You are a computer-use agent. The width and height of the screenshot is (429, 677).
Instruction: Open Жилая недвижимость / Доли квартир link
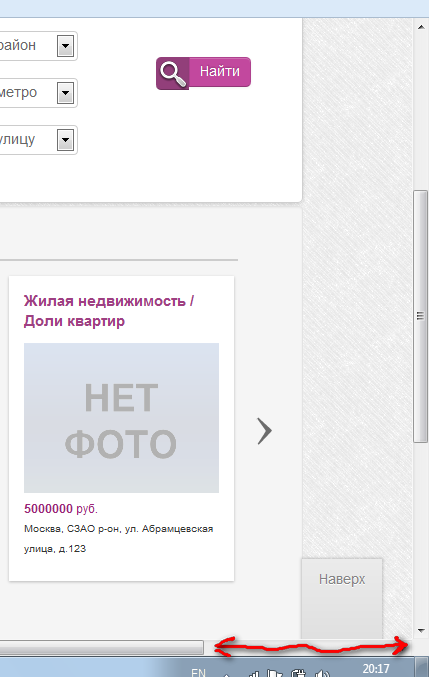click(x=109, y=311)
